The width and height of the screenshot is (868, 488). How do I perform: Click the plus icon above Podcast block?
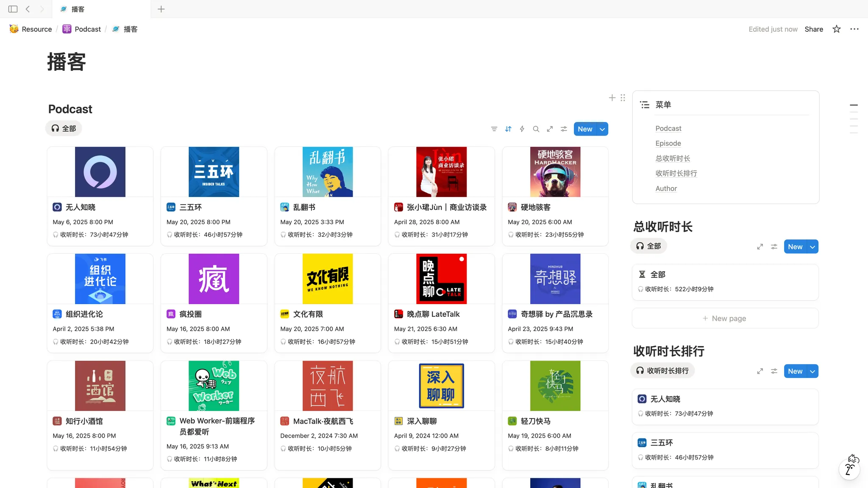(x=612, y=98)
